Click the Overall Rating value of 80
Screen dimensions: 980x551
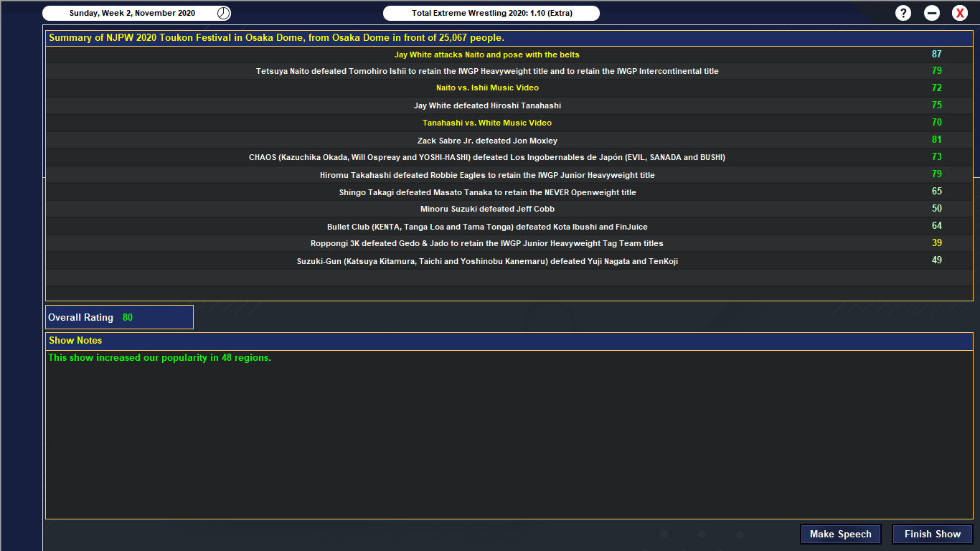coord(128,317)
